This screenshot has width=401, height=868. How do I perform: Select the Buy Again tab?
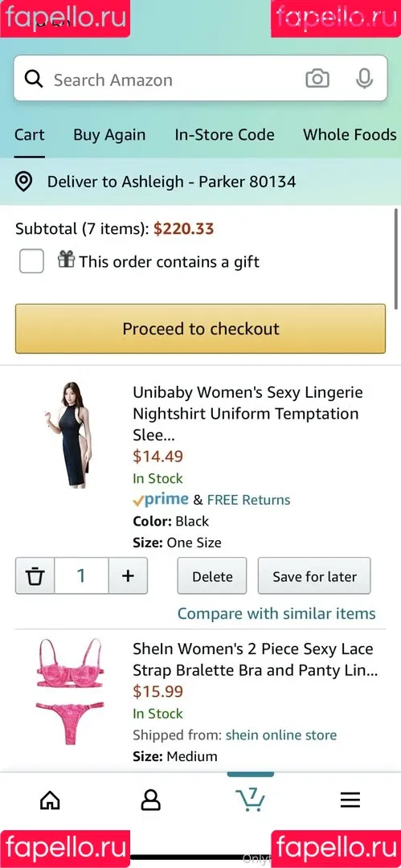(x=109, y=134)
